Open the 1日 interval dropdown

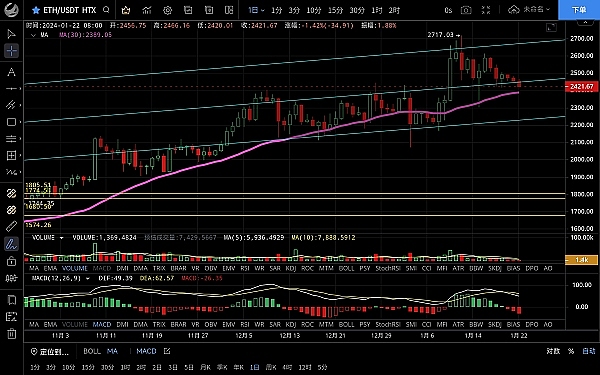point(256,10)
